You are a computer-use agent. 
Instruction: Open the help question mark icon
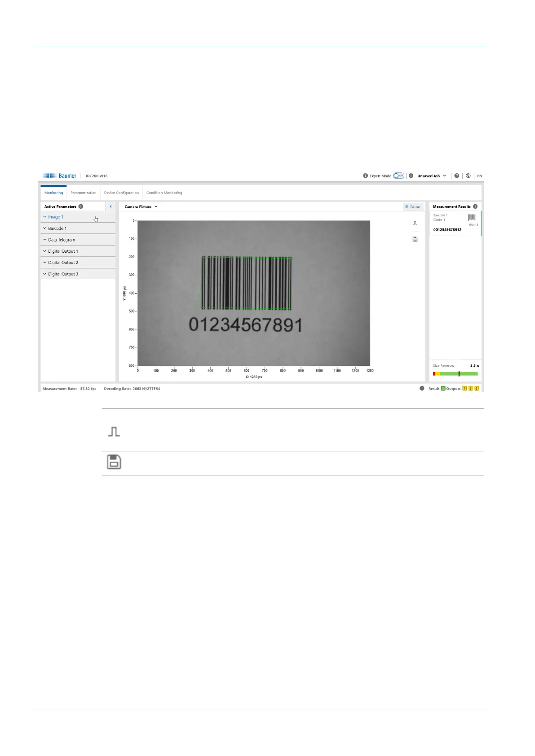pyautogui.click(x=456, y=176)
